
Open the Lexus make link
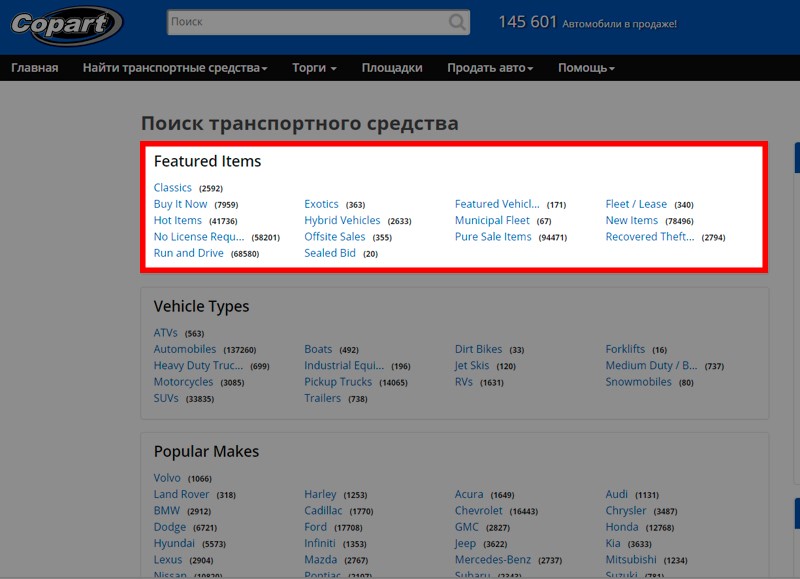[168, 560]
